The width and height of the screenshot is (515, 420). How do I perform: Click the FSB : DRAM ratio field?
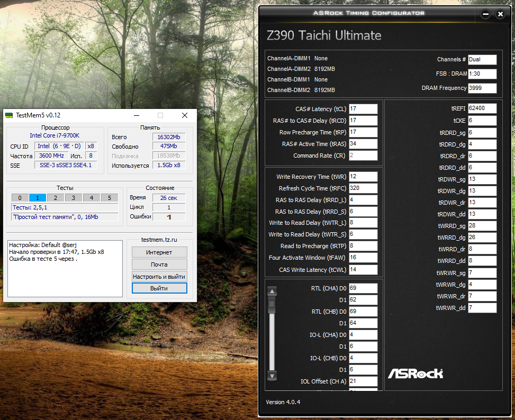click(482, 74)
